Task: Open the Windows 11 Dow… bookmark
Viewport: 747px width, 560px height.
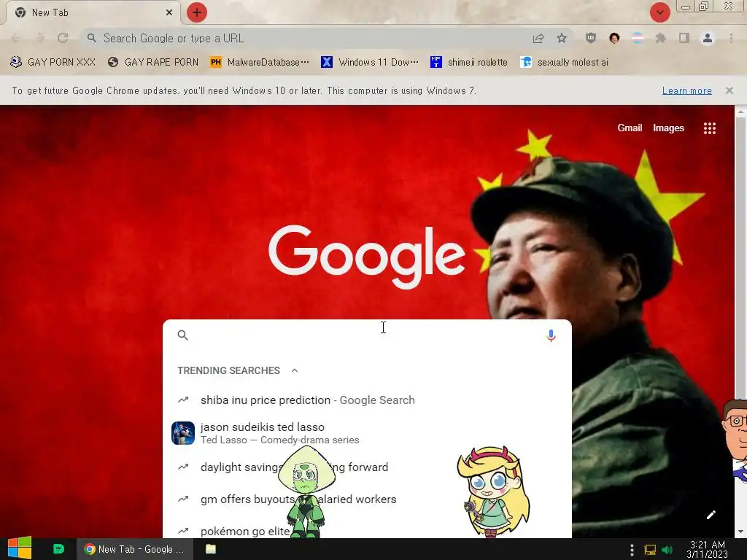Action: click(370, 62)
